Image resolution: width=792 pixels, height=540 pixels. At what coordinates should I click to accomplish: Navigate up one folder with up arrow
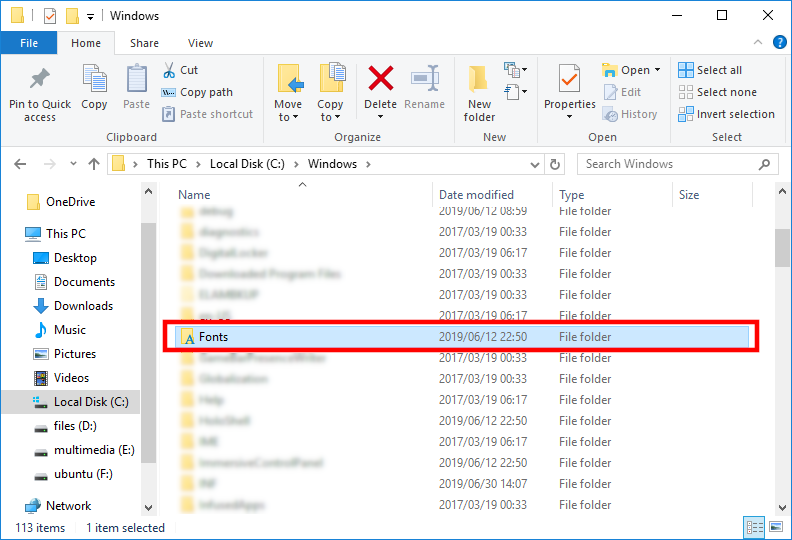pyautogui.click(x=94, y=164)
